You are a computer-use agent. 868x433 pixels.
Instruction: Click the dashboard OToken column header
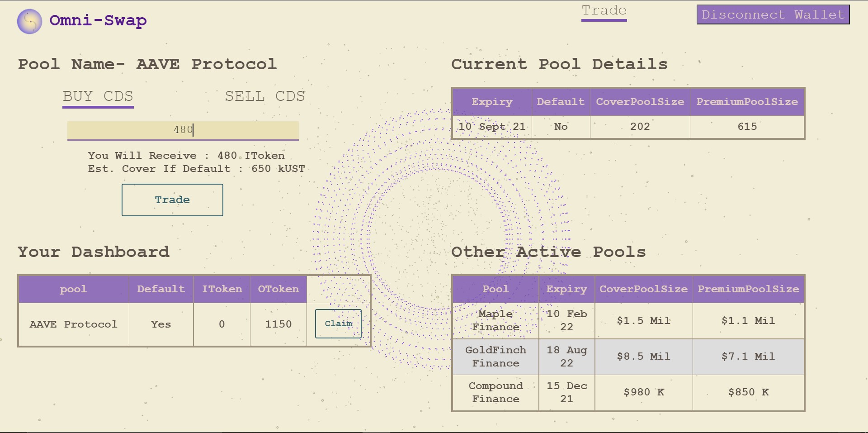278,289
